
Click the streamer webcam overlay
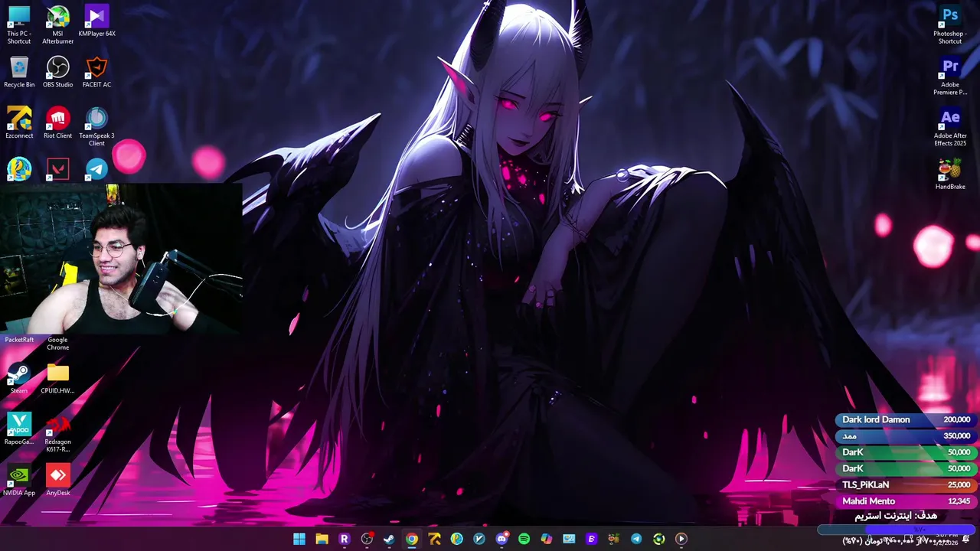pos(121,259)
